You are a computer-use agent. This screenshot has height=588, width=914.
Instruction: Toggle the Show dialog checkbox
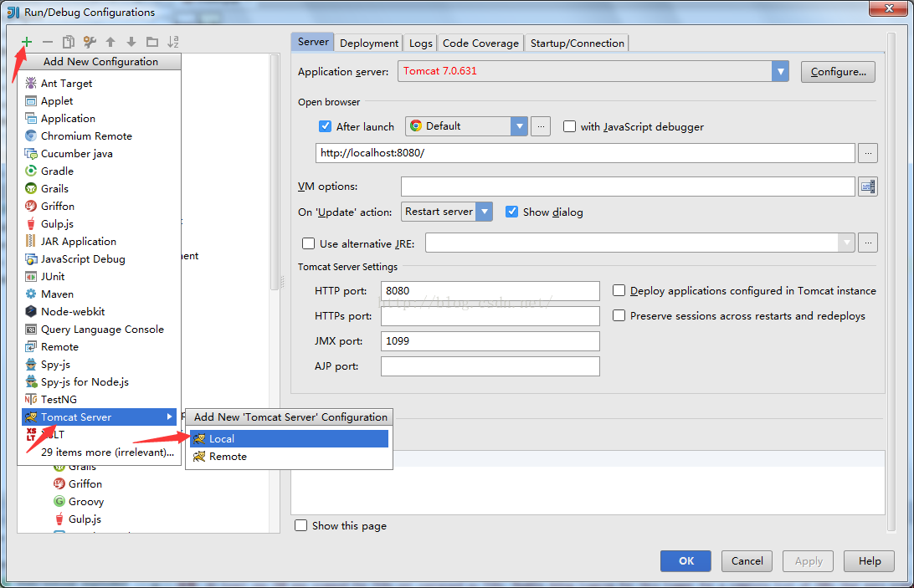pyautogui.click(x=511, y=212)
